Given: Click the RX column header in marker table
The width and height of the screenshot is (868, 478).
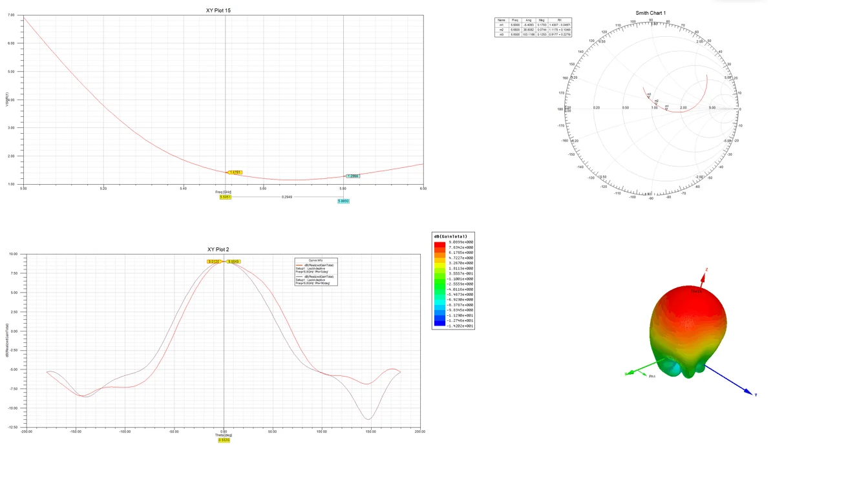Looking at the screenshot, I should point(560,21).
